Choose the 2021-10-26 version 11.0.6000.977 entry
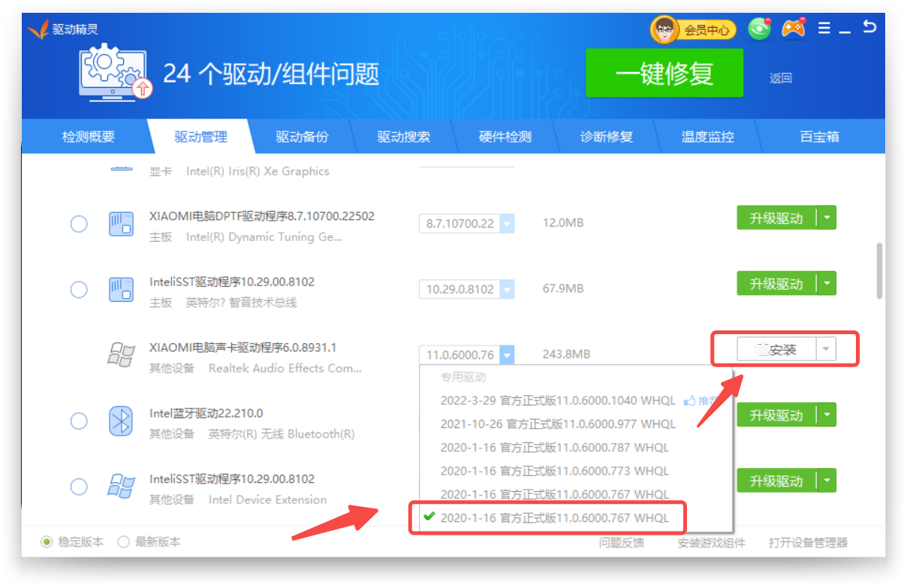 557,424
